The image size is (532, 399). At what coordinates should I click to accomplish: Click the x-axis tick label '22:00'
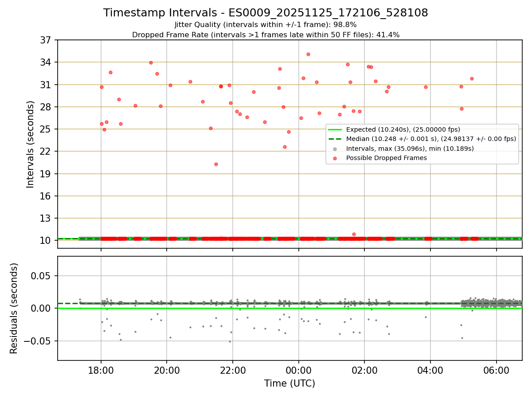pos(233,371)
